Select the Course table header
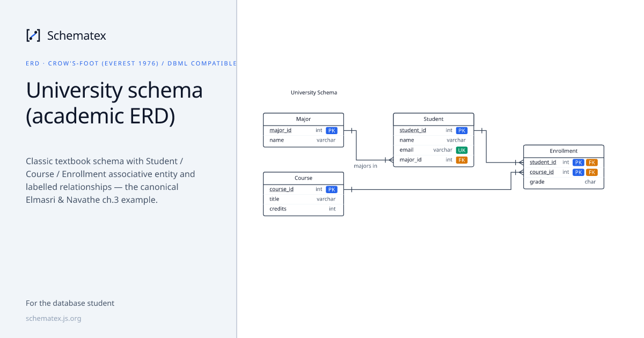This screenshot has height=338, width=644. (x=303, y=178)
